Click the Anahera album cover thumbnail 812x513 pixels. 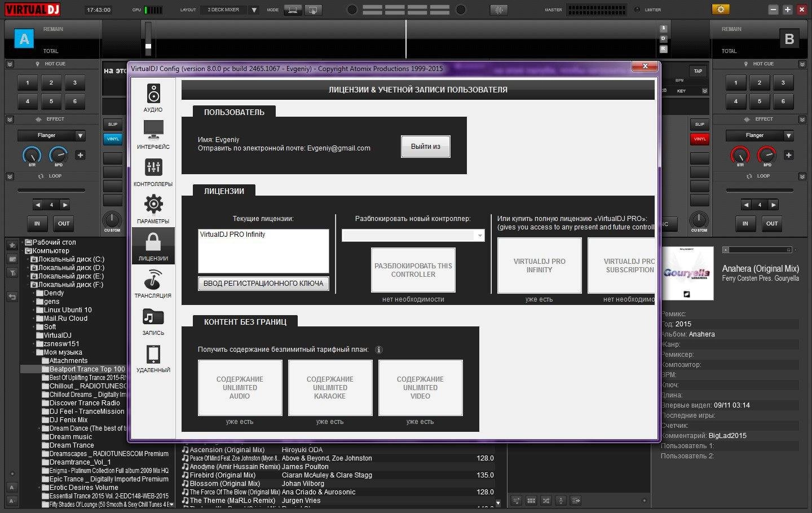point(687,273)
